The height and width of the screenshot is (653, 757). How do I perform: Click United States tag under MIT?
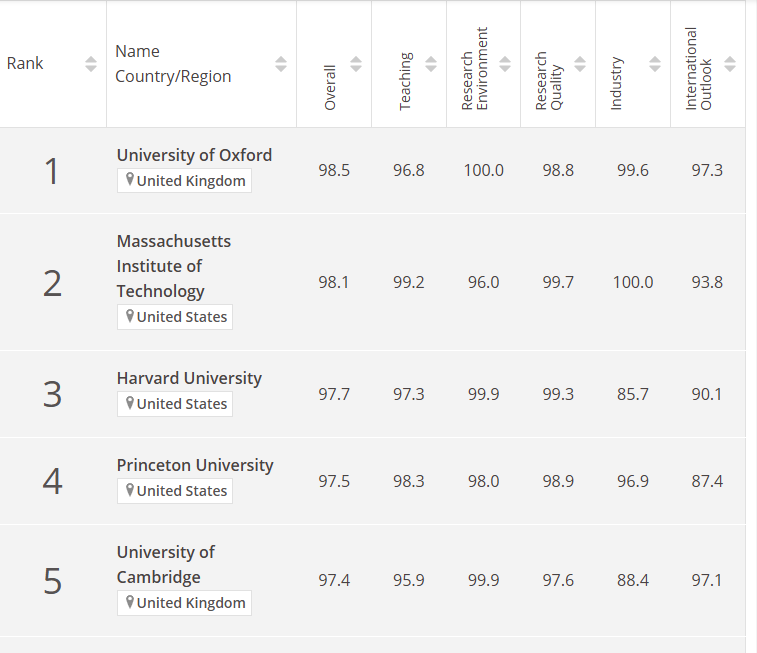[175, 317]
